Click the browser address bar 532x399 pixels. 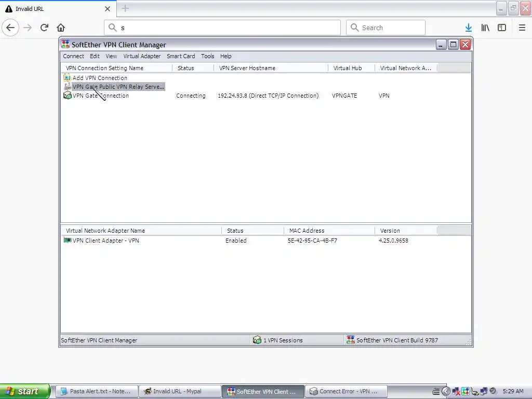[222, 28]
